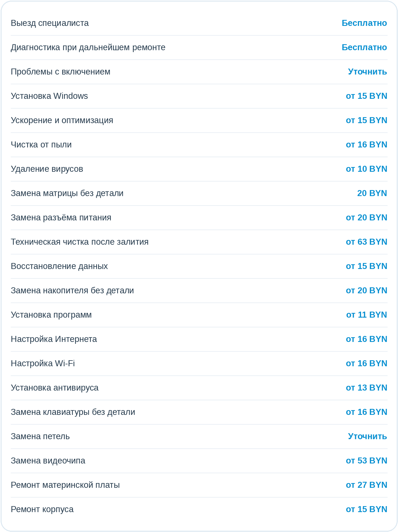Viewport: 398px width, 532px height.
Task: Open the 'Настройка Wi-Fi' service
Action: click(199, 363)
